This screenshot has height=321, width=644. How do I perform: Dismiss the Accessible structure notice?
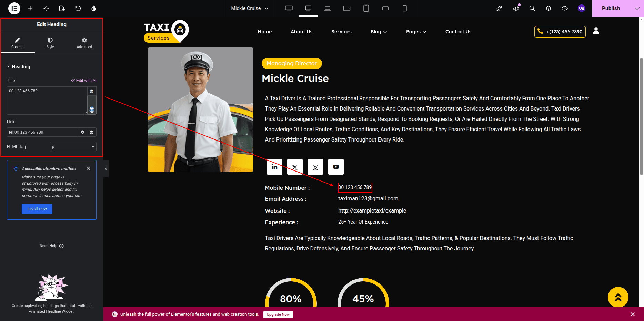[89, 168]
